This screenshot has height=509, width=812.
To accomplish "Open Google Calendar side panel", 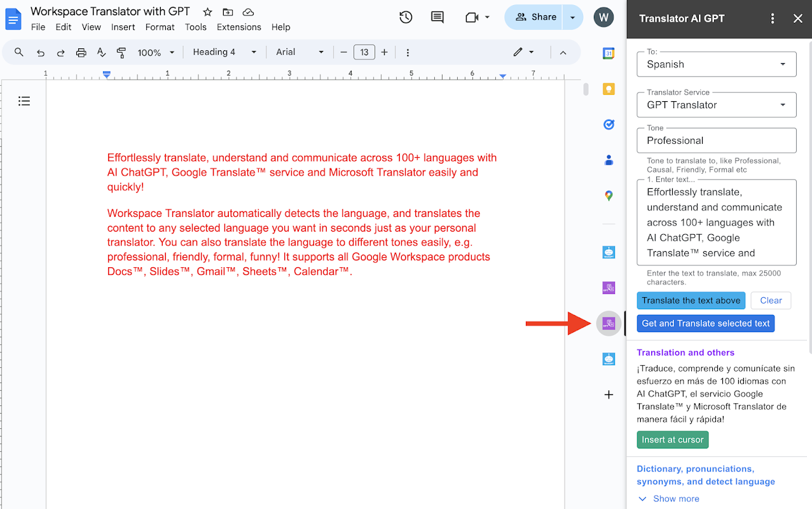I will point(609,53).
